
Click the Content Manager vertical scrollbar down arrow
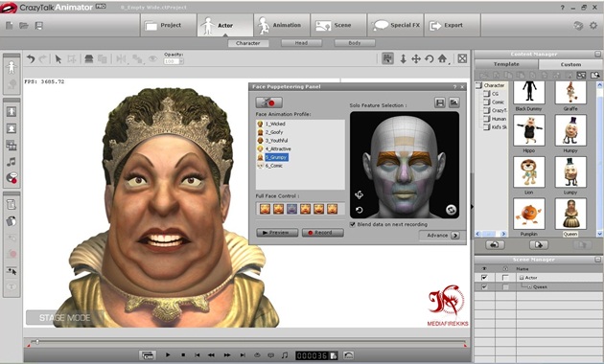tap(600, 234)
